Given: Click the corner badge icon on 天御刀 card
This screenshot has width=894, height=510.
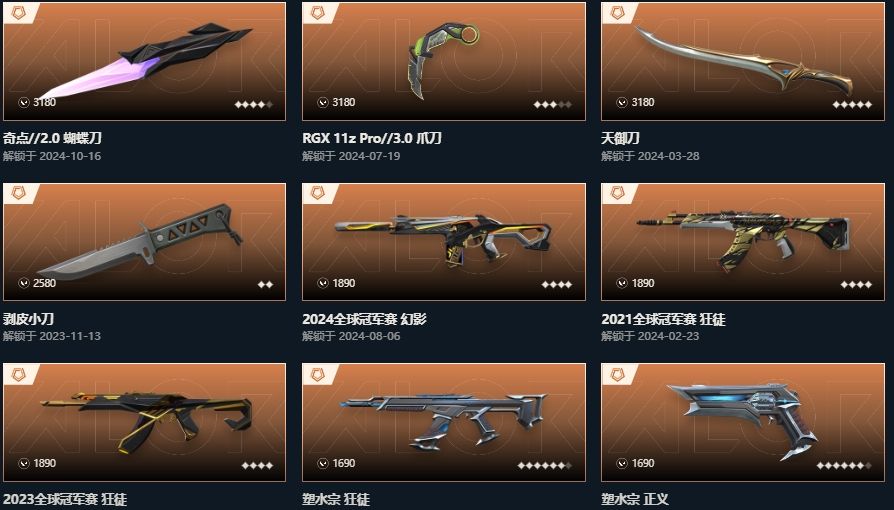Looking at the screenshot, I should 617,13.
